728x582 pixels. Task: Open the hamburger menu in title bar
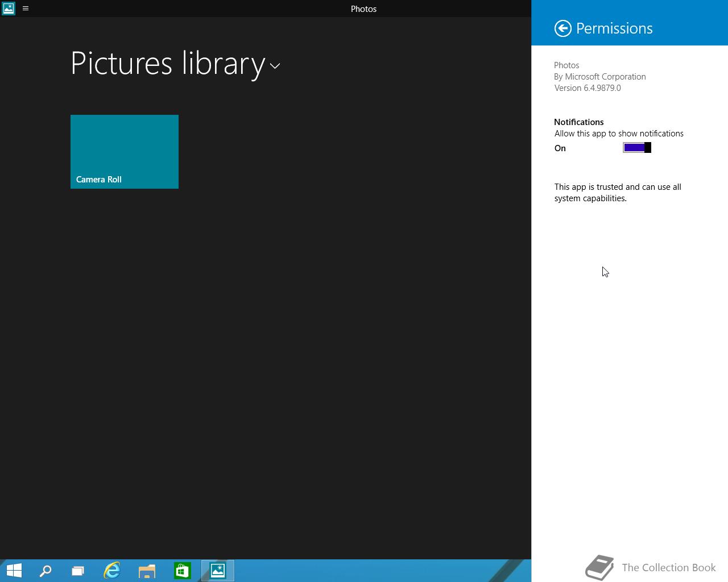(x=26, y=9)
